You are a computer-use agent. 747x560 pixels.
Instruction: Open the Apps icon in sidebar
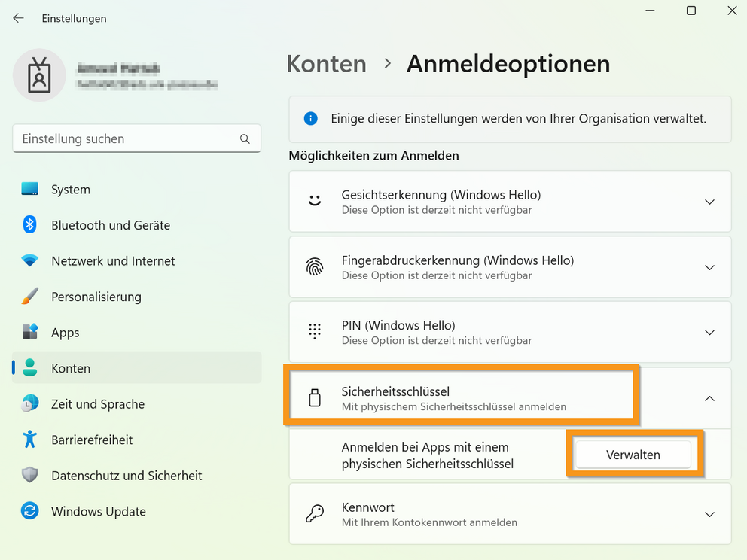pyautogui.click(x=30, y=333)
